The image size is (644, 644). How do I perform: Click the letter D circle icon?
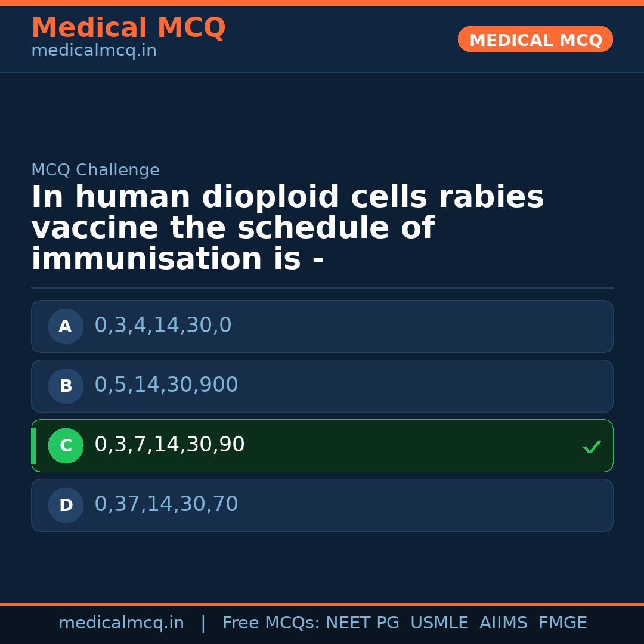click(x=66, y=505)
